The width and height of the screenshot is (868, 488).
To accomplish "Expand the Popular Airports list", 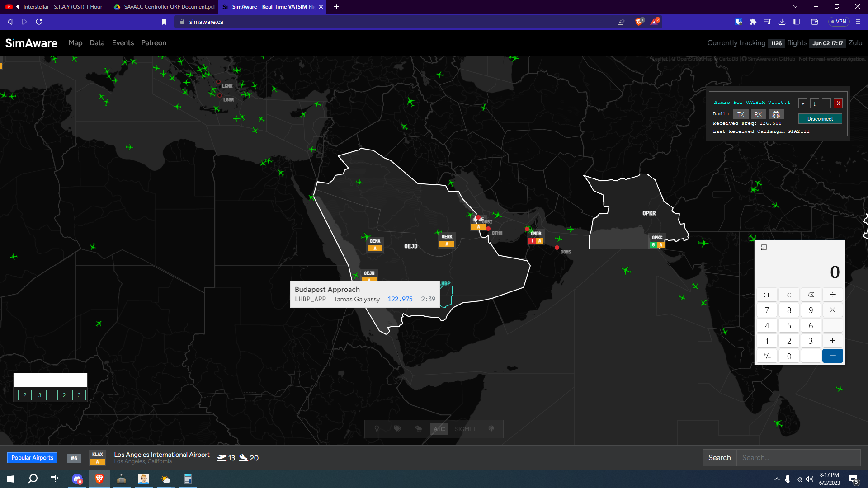I will tap(32, 458).
